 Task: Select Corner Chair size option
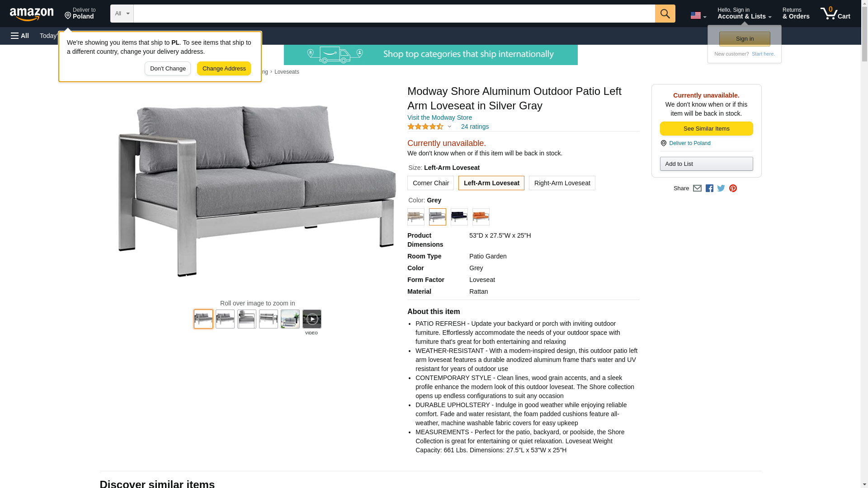coord(430,183)
